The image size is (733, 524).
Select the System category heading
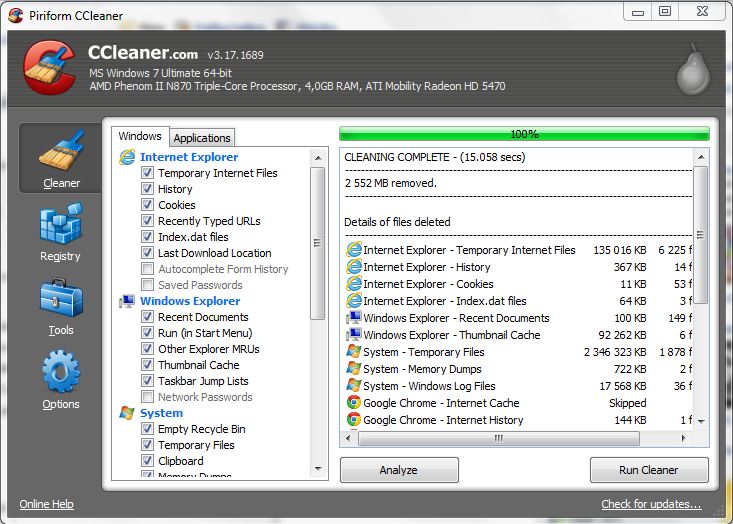161,413
